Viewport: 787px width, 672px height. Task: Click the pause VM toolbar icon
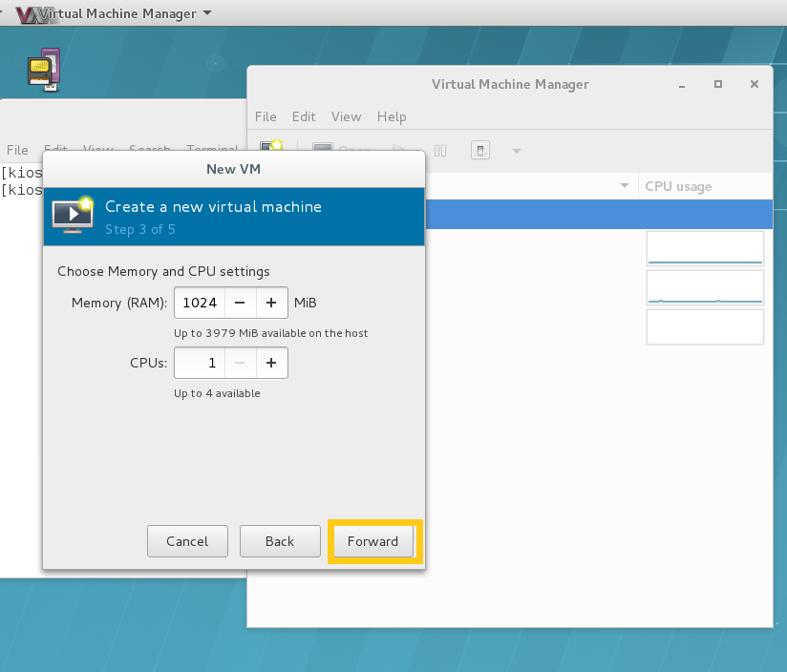pos(440,151)
